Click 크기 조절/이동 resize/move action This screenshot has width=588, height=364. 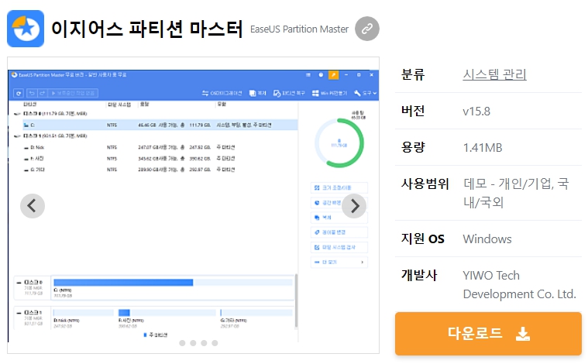pyautogui.click(x=339, y=187)
